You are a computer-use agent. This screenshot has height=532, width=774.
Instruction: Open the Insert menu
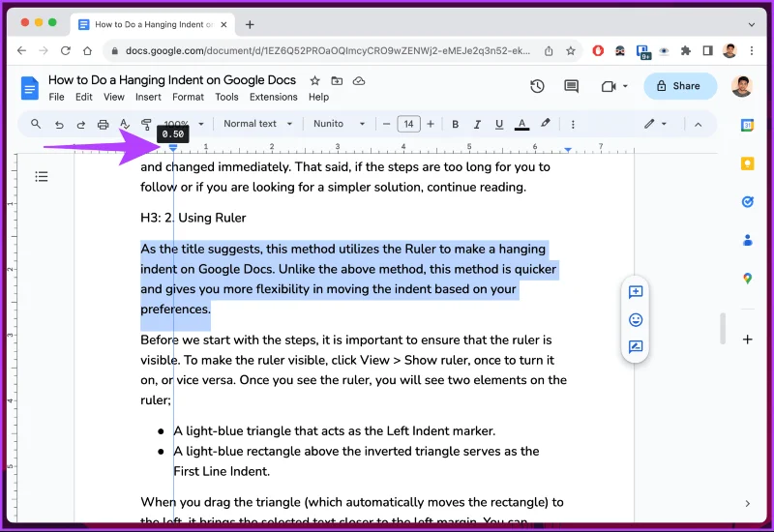click(148, 98)
